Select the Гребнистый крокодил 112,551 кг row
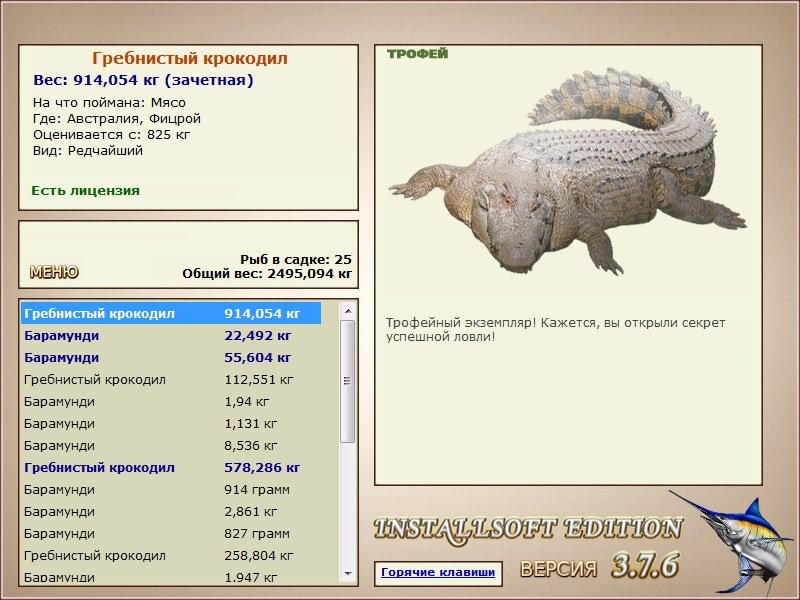Image resolution: width=800 pixels, height=600 pixels. pyautogui.click(x=171, y=380)
